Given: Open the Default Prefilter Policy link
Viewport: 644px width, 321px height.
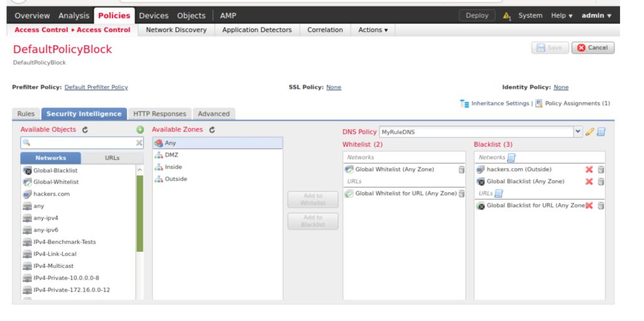Looking at the screenshot, I should (x=96, y=87).
